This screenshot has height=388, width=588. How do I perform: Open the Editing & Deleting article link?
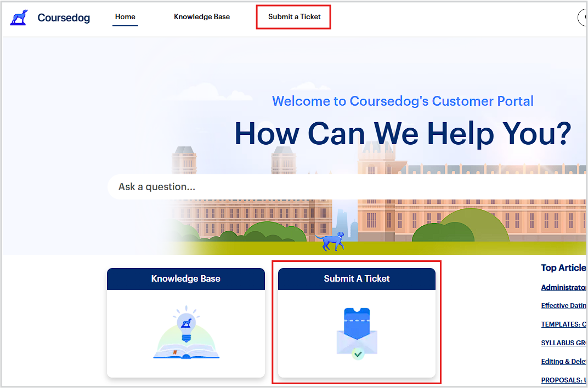click(563, 361)
